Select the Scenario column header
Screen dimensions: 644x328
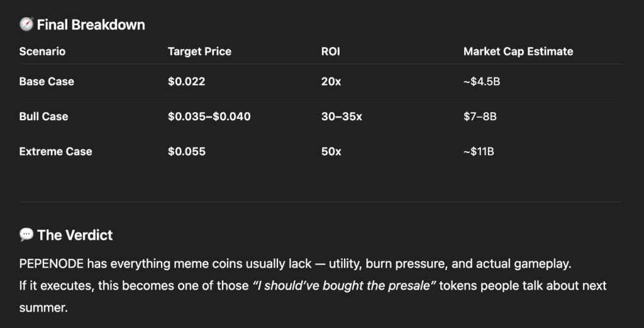[42, 52]
